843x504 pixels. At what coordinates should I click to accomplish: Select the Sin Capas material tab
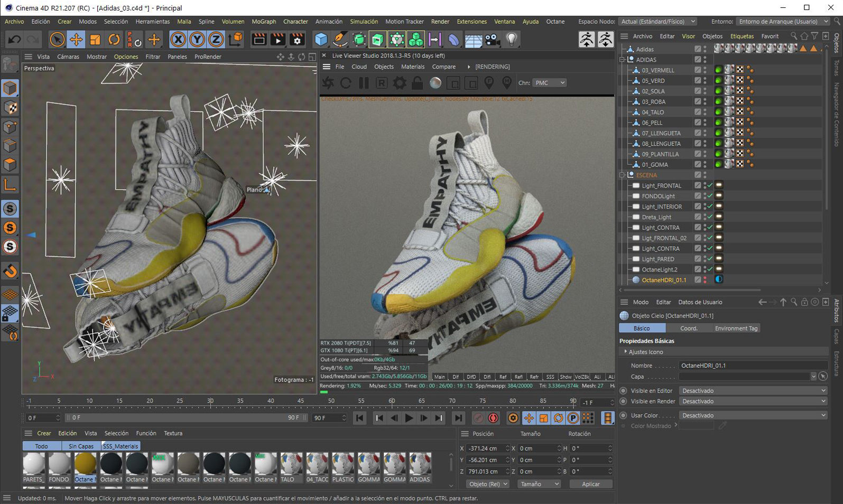pos(81,446)
